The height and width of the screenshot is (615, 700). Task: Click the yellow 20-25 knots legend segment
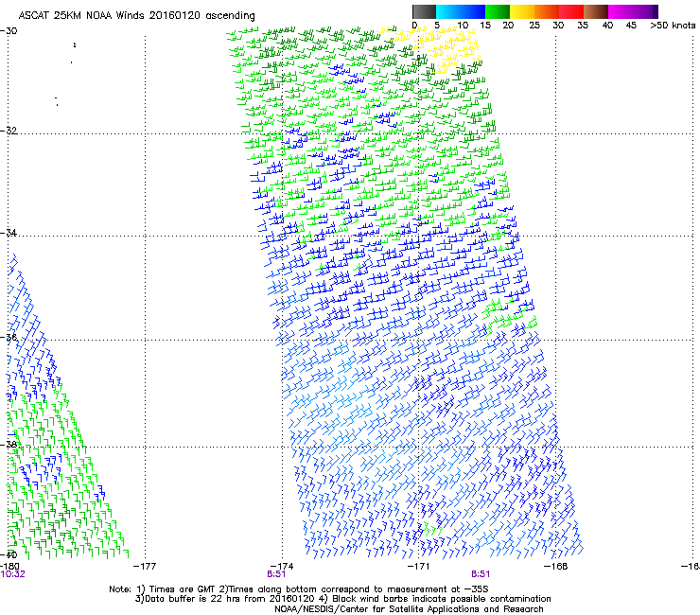[522, 11]
